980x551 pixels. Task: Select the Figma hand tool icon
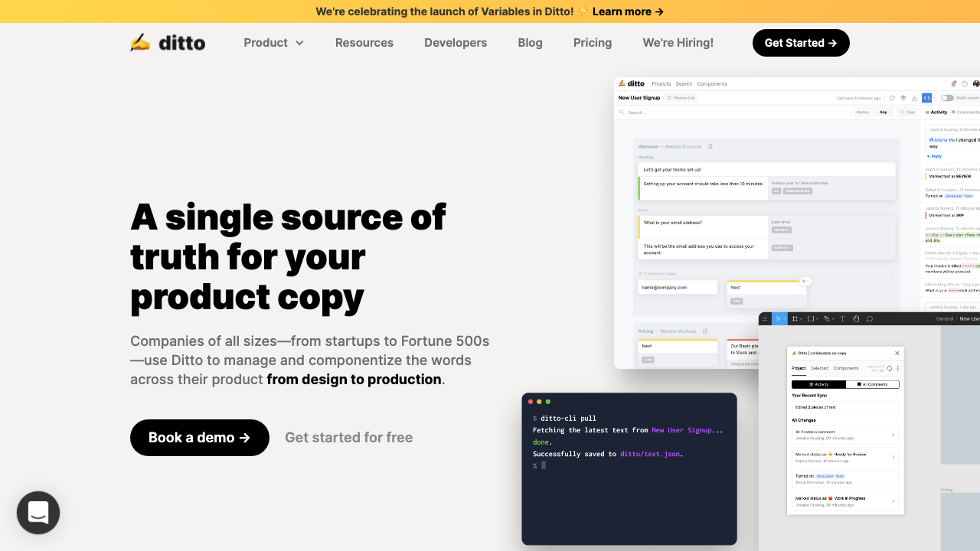pos(856,319)
